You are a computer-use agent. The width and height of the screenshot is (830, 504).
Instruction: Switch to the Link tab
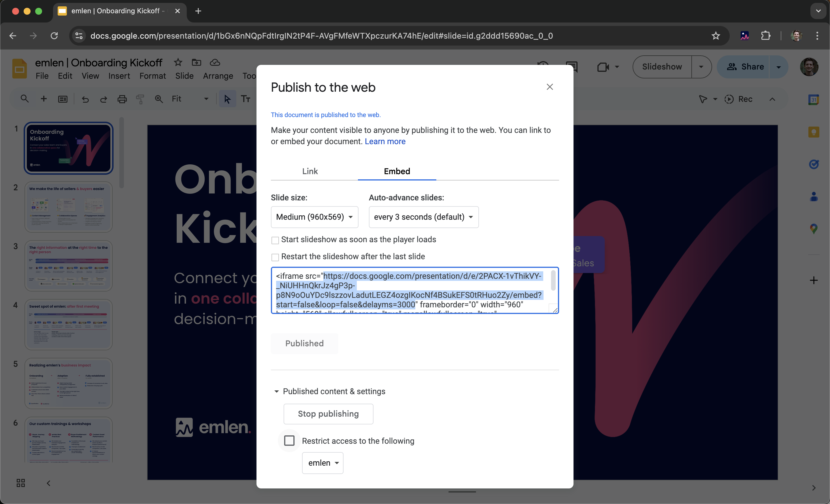click(x=310, y=171)
